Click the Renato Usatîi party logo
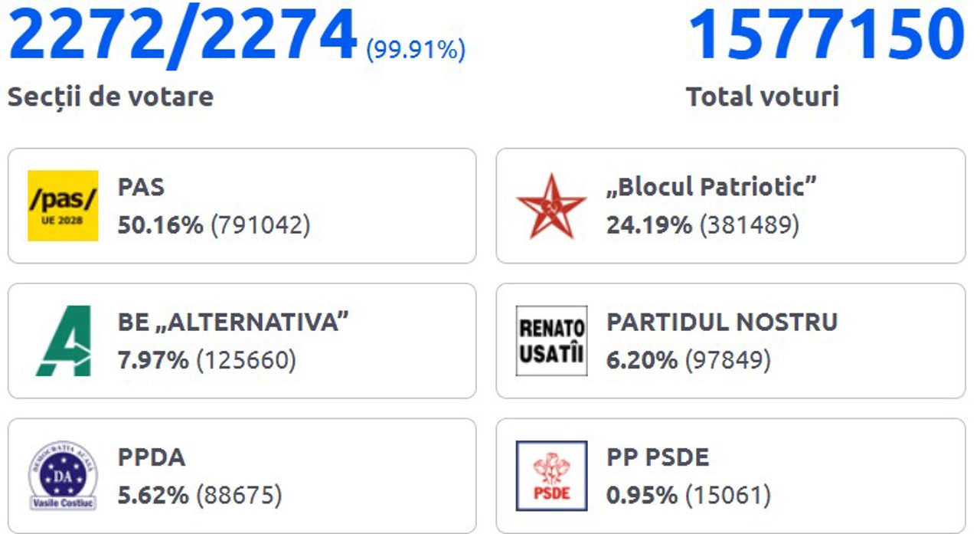 (x=551, y=341)
